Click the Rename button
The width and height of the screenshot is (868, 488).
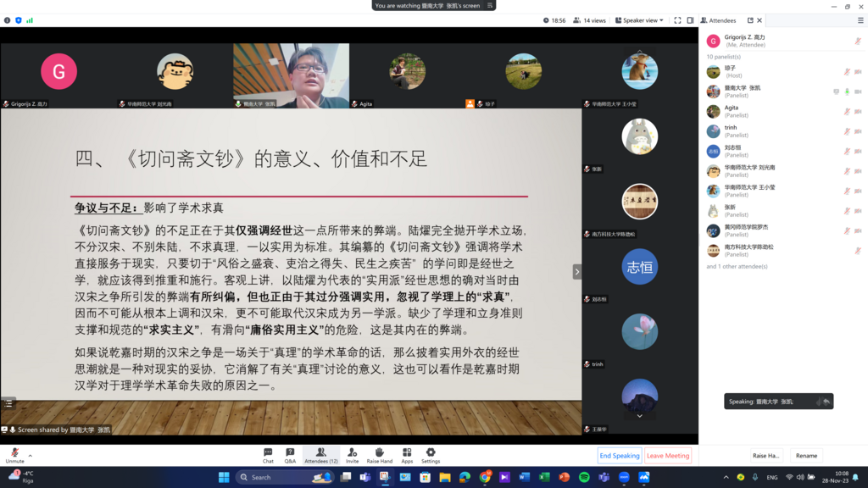(x=807, y=455)
